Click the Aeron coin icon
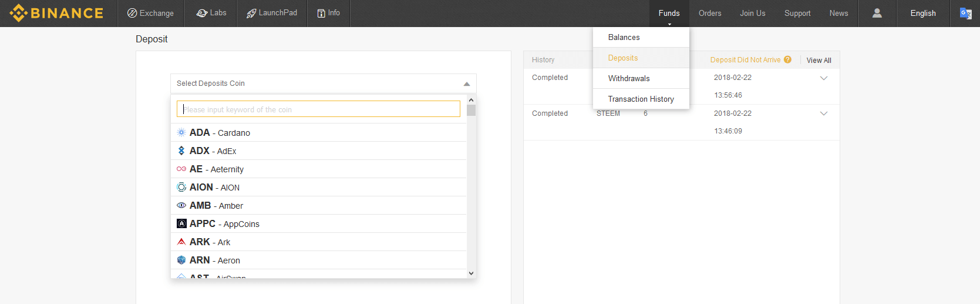The width and height of the screenshot is (980, 304). [181, 260]
